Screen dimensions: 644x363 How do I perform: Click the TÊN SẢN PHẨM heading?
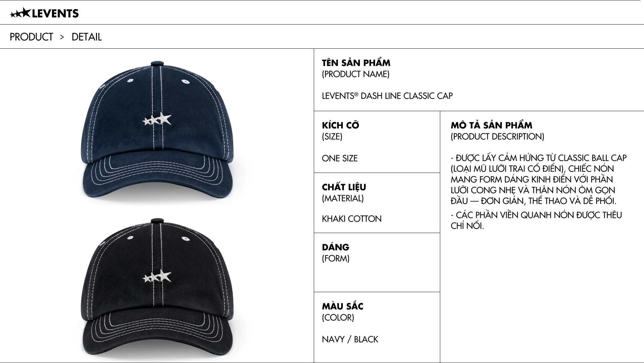click(356, 63)
